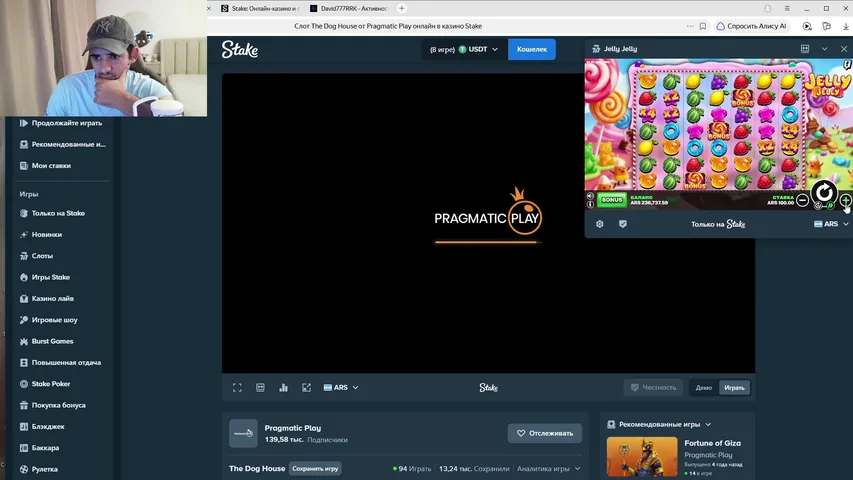Open browser page options ellipsis

[690, 26]
